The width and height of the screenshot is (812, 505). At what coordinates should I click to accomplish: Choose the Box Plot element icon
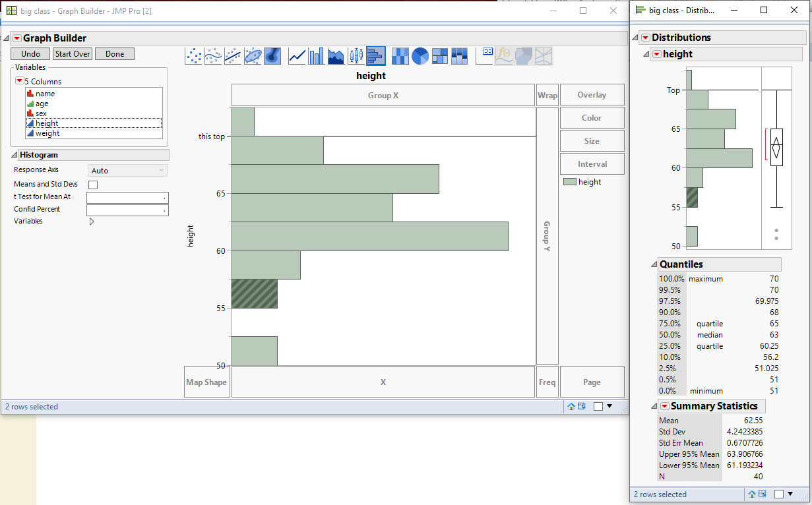click(356, 56)
